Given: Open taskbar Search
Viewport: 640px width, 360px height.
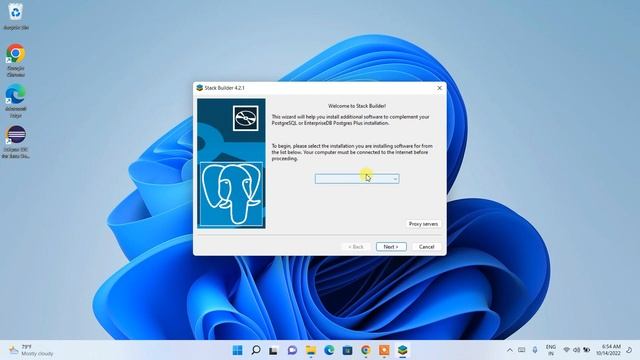Looking at the screenshot, I should pyautogui.click(x=256, y=350).
